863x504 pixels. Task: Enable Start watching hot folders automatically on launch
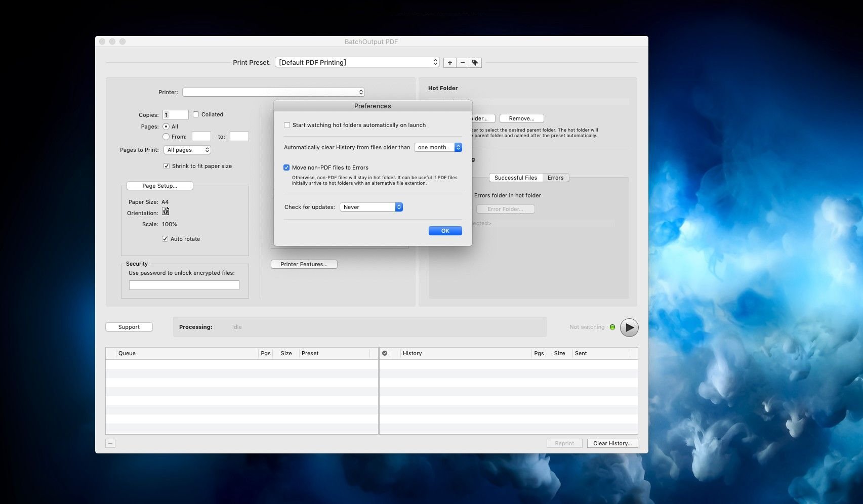coord(287,125)
